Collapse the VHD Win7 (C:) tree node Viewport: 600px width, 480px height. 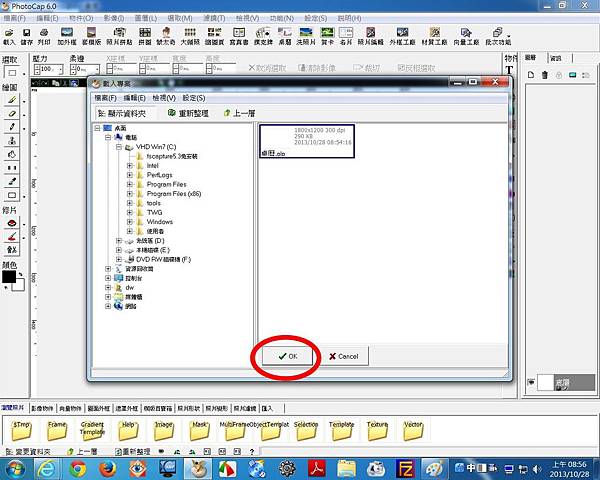coord(119,147)
